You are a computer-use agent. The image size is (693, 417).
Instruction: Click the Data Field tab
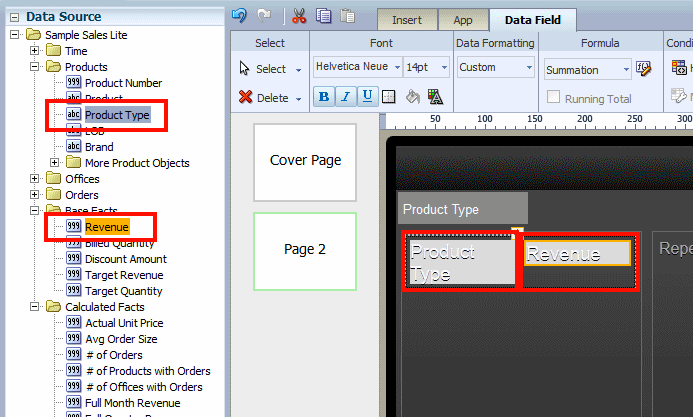click(x=533, y=20)
